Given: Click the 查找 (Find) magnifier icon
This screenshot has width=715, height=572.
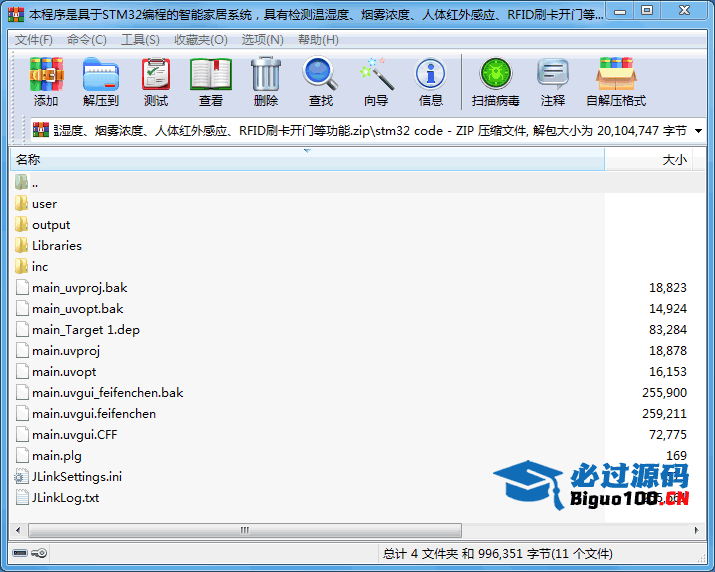Looking at the screenshot, I should tap(321, 75).
